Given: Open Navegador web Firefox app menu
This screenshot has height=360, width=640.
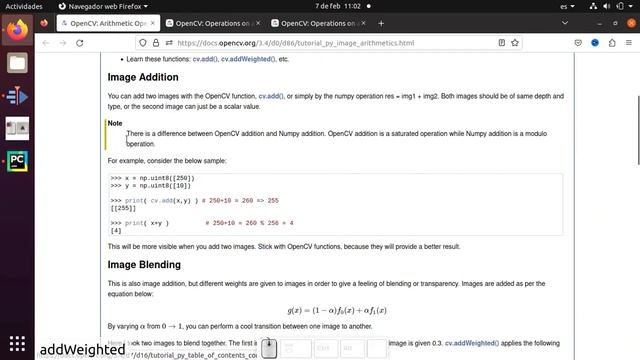Looking at the screenshot, I should click(103, 6).
